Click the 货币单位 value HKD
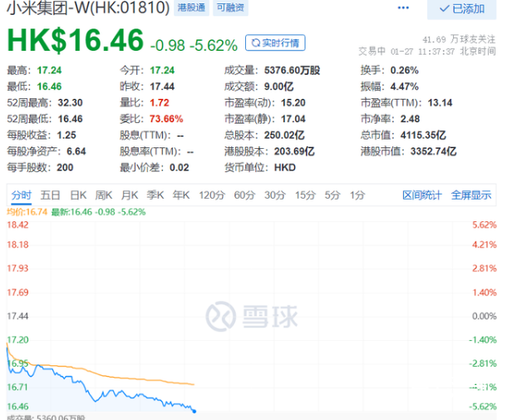 coord(285,167)
